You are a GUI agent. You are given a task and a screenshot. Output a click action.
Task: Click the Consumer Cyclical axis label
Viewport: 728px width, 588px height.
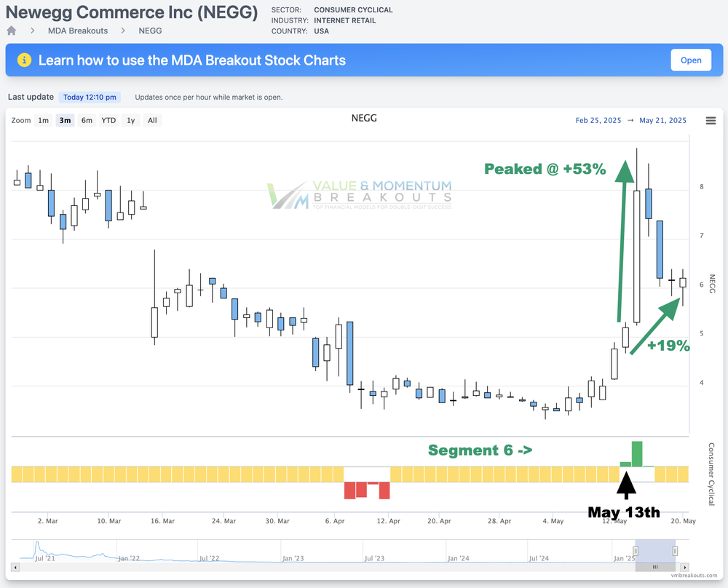pyautogui.click(x=711, y=474)
